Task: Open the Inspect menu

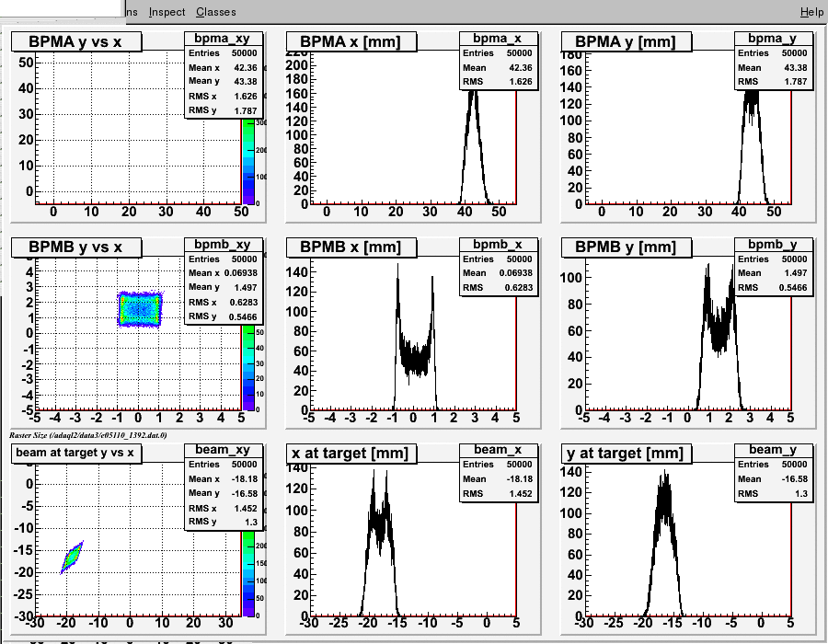Action: point(167,12)
